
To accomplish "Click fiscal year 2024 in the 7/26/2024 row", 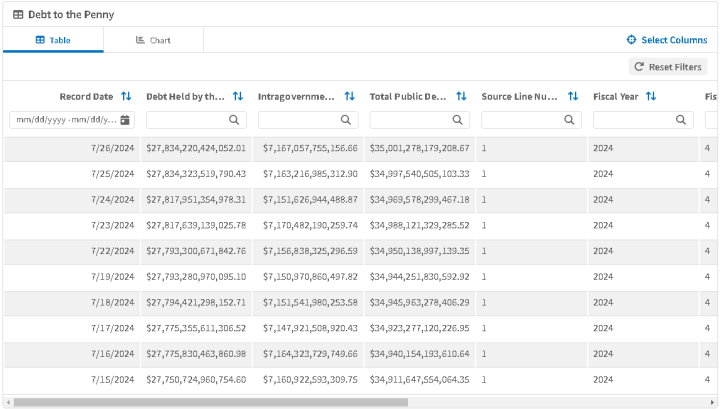I will coord(603,148).
